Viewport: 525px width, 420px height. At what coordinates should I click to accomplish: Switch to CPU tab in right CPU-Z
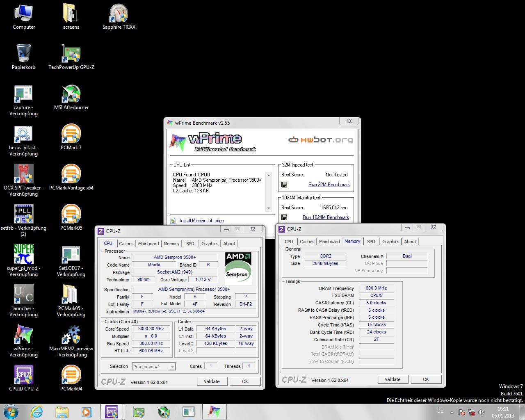[x=289, y=242]
